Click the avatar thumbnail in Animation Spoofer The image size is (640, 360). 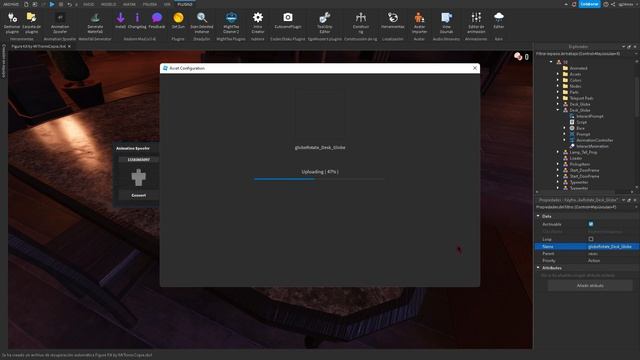(x=138, y=177)
